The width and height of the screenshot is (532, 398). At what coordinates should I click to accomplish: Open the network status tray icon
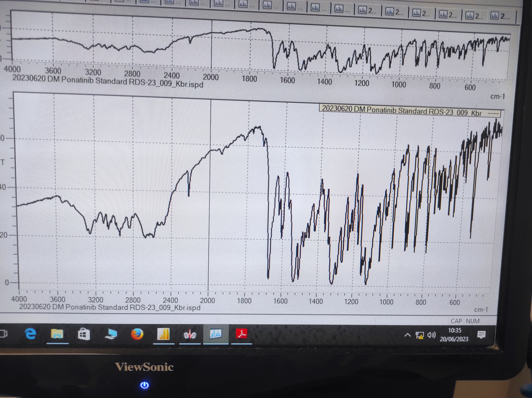[419, 335]
